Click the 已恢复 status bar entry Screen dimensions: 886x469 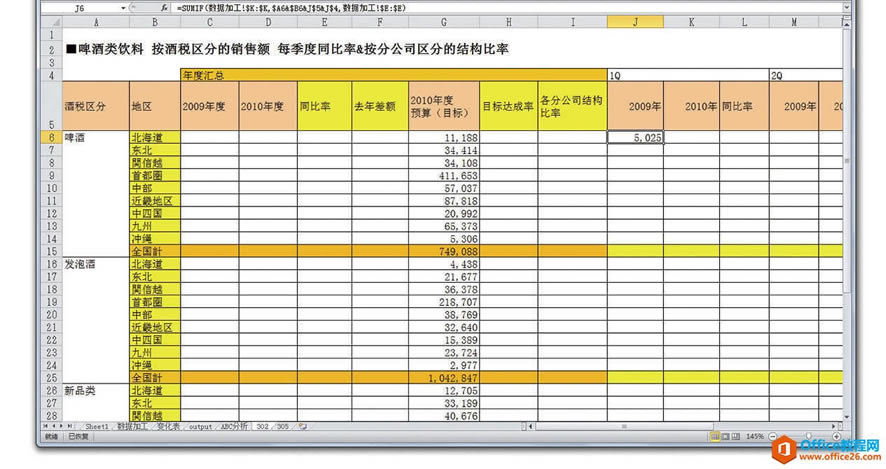point(78,437)
